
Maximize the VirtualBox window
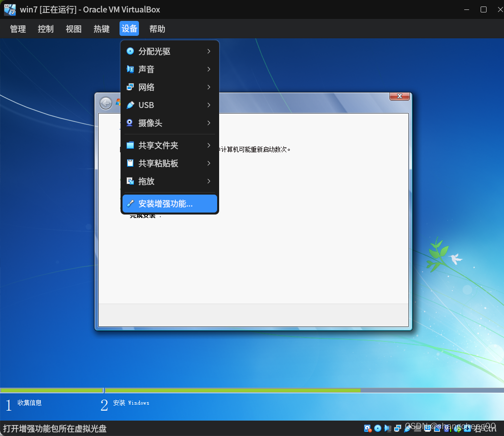(484, 9)
